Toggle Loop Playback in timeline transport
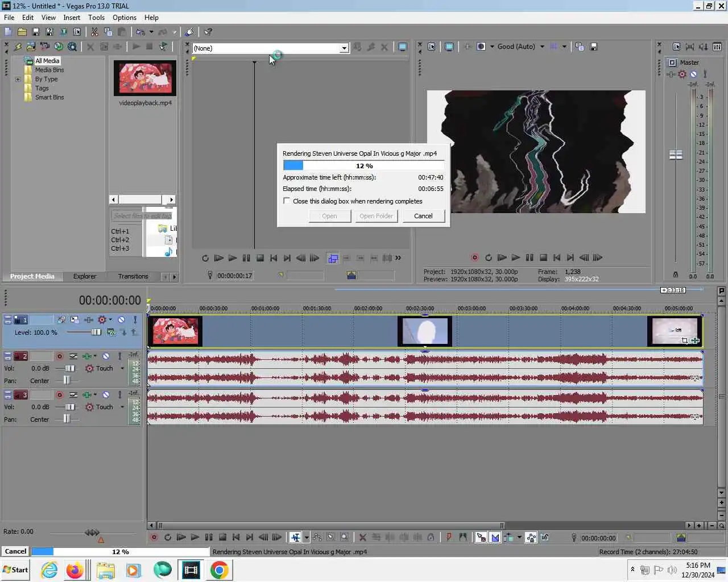 (168, 537)
